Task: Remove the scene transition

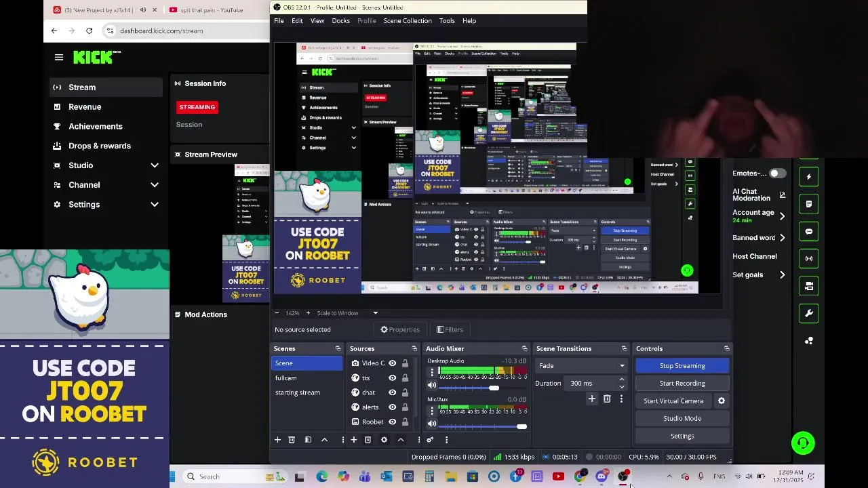Action: [607, 399]
